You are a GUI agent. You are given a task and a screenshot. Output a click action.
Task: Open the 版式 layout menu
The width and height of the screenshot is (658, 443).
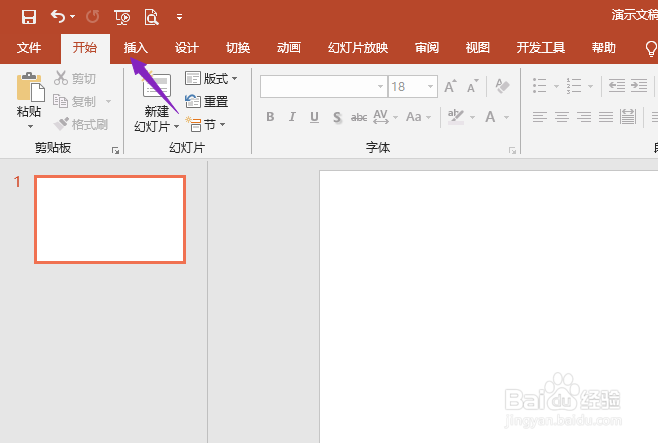(211, 78)
